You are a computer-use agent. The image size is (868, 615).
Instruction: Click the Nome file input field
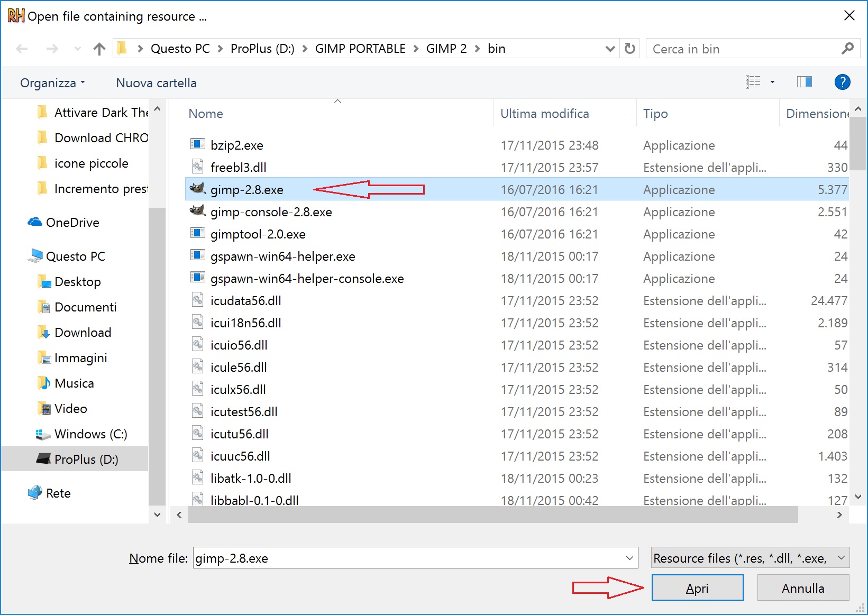pos(407,558)
